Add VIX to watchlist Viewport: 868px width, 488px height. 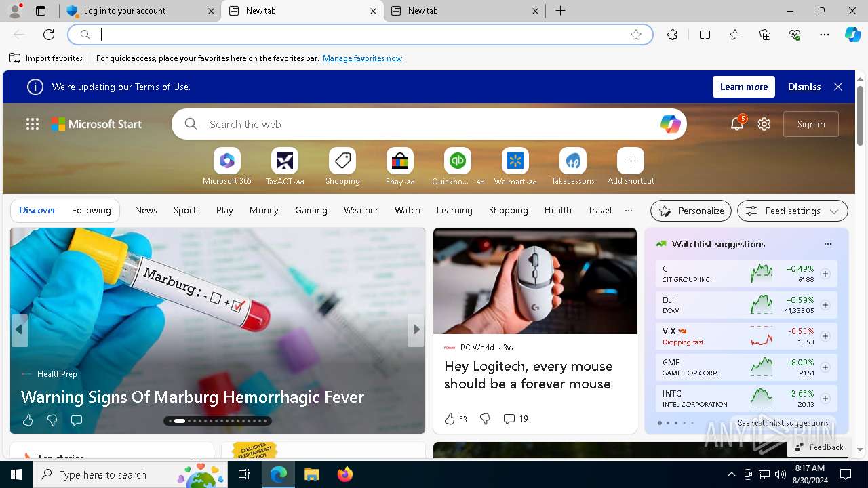click(x=825, y=336)
